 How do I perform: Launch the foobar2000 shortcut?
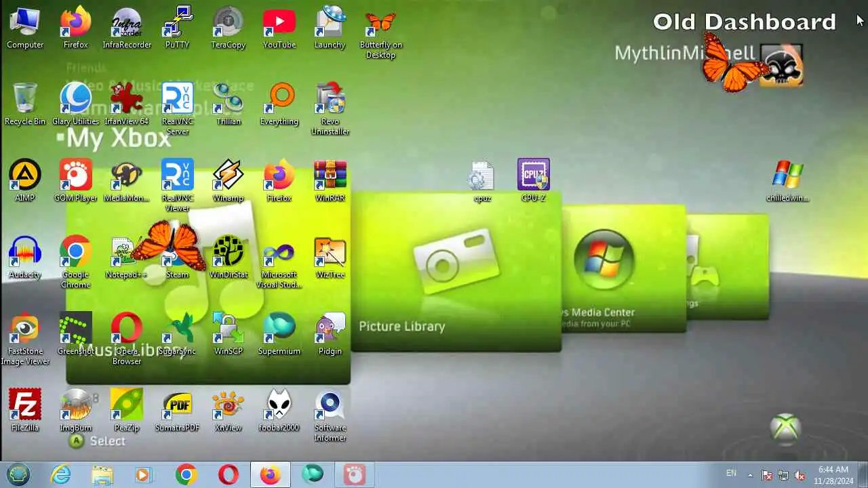pyautogui.click(x=279, y=411)
